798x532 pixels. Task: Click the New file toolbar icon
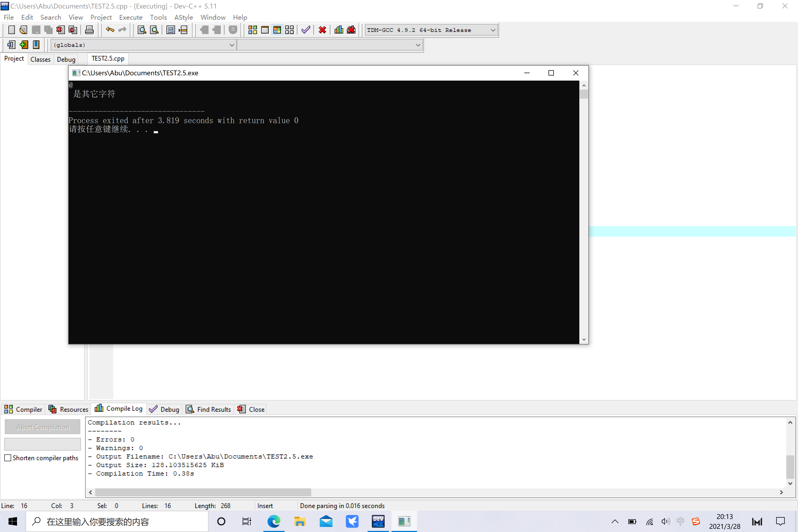pos(11,30)
